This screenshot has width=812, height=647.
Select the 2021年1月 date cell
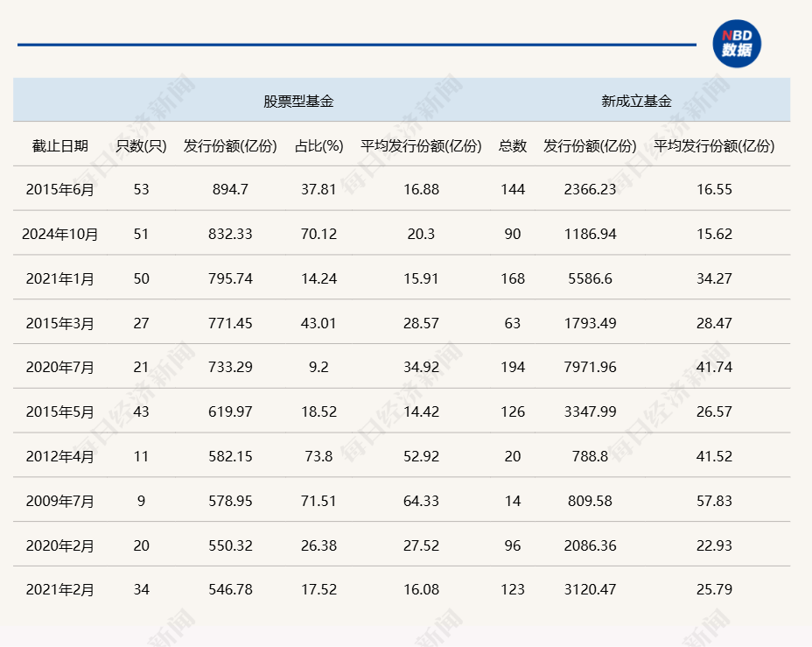[60, 278]
